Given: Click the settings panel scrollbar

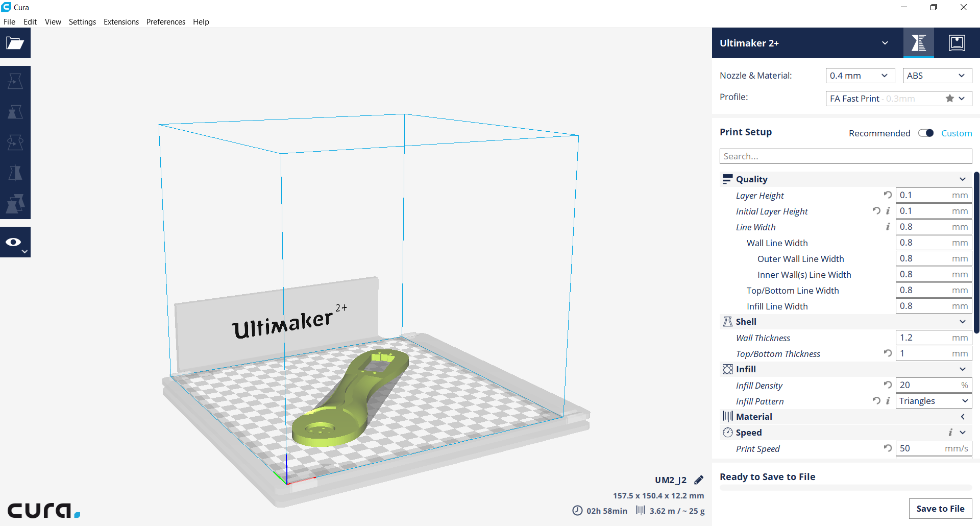Looking at the screenshot, I should point(976,253).
